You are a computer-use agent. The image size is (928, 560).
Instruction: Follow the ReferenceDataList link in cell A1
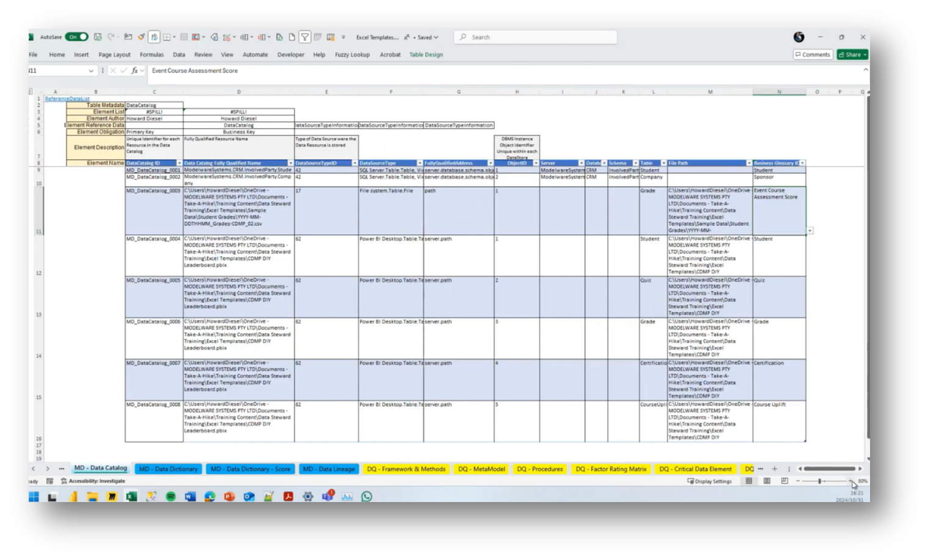tap(67, 99)
